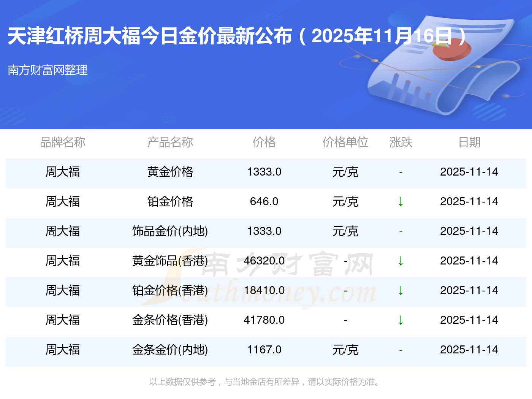Click the down arrow in 金条价格(香港) row
Viewport: 532px width, 399px height.
click(x=401, y=320)
